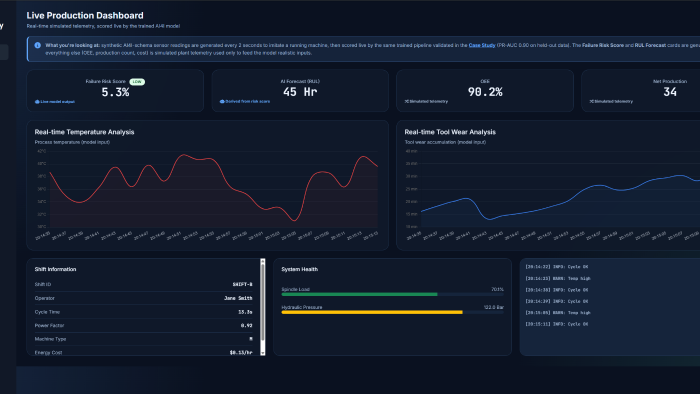The image size is (700, 394).
Task: Click the info icon in the banner
Action: [x=38, y=45]
